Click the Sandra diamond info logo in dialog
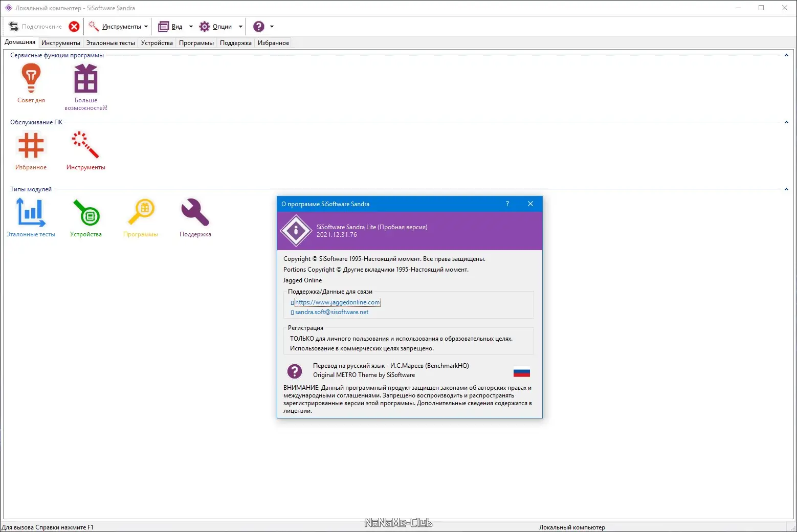Viewport: 797px width, 532px height. [296, 231]
